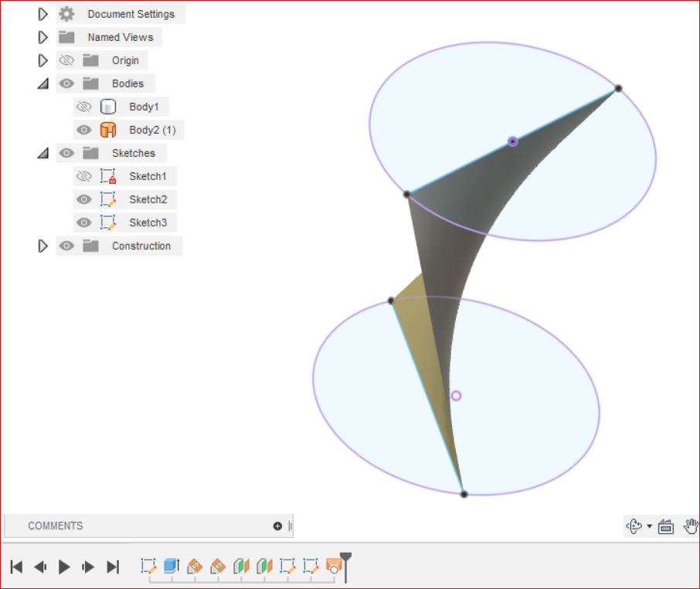700x589 pixels.
Task: Click the Sketches folder icon
Action: click(90, 153)
